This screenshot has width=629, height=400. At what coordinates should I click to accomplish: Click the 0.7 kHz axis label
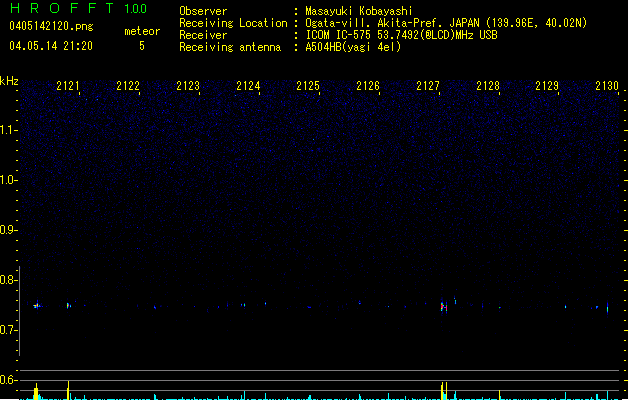pyautogui.click(x=8, y=330)
